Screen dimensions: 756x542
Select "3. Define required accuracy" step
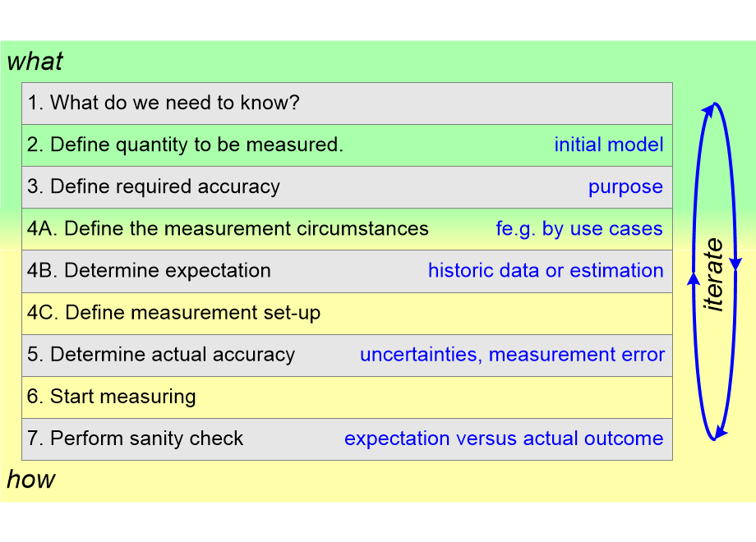(x=154, y=187)
